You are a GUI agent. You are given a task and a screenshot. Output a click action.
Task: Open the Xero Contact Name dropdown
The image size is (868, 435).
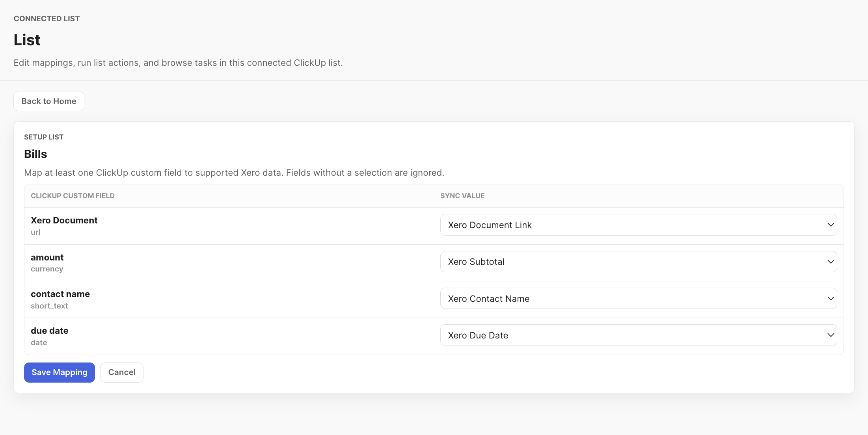coord(639,299)
